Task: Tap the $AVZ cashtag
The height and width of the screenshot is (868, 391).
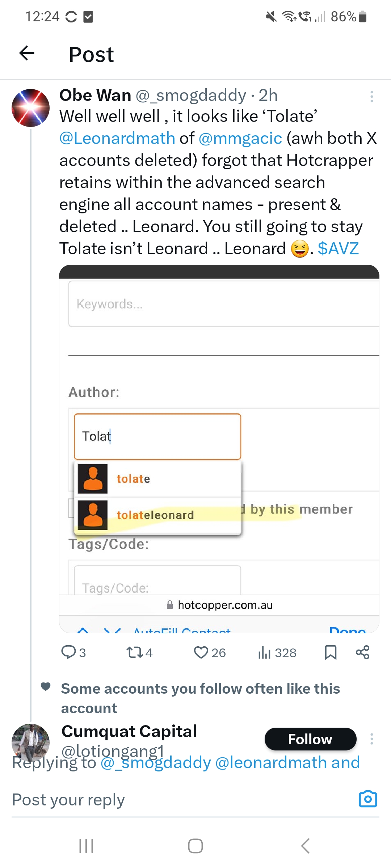Action: coord(338,249)
